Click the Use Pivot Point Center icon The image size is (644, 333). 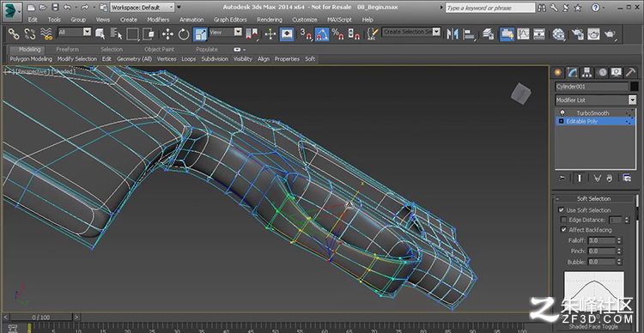coord(252,34)
